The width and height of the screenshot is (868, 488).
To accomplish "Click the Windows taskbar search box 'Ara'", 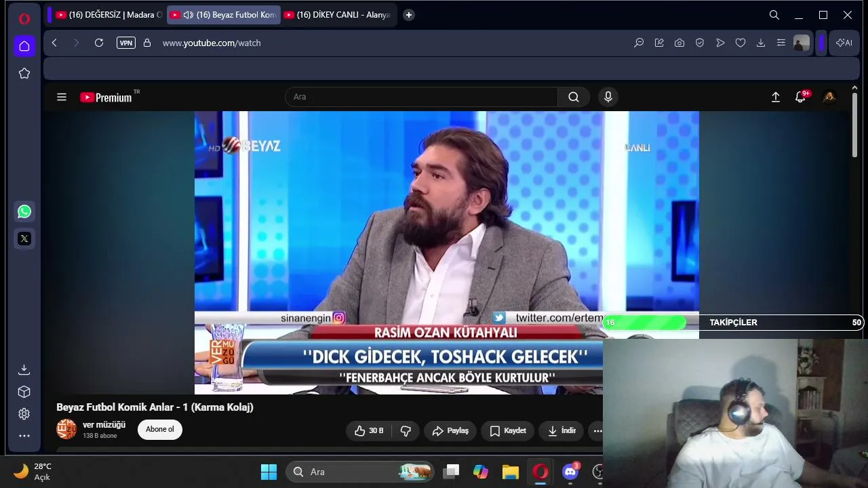I will (x=361, y=472).
